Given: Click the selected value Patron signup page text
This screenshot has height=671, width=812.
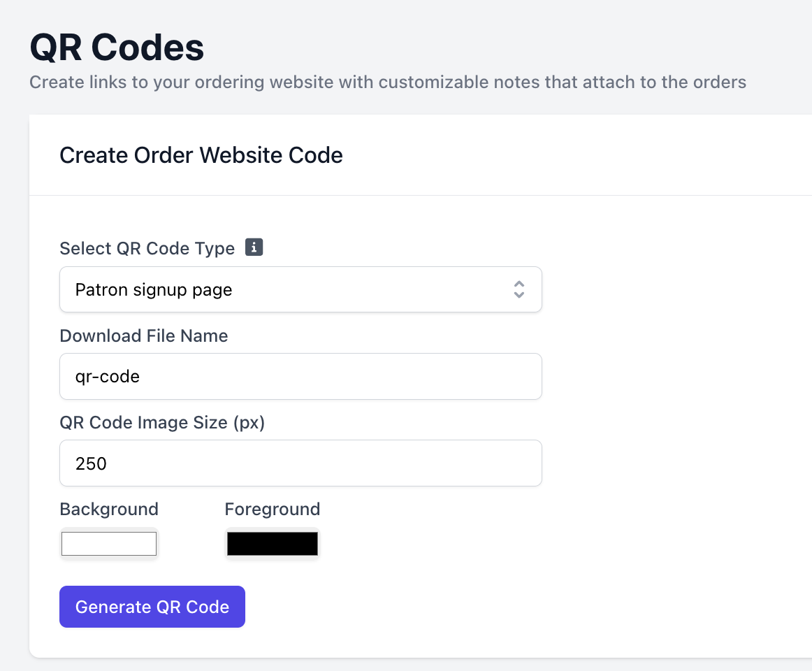Looking at the screenshot, I should click(x=154, y=290).
